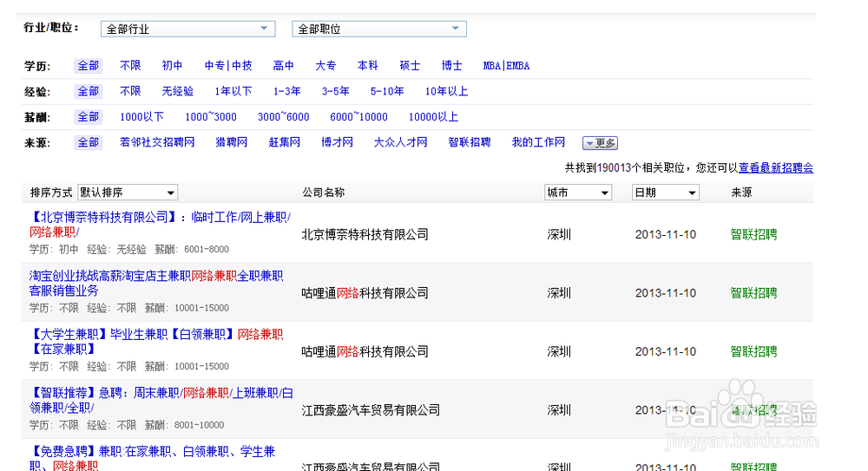Open the 【大学生兼职】毕业生兼职 job posting
The width and height of the screenshot is (868, 471).
point(156,342)
